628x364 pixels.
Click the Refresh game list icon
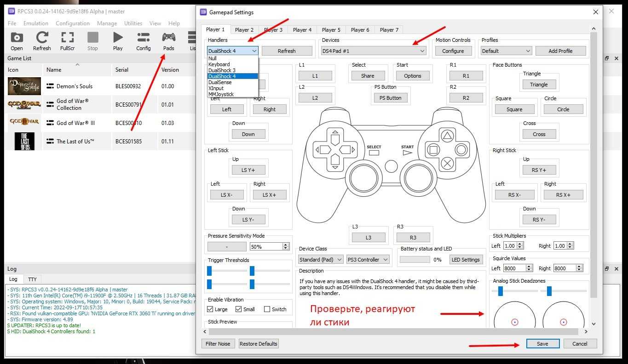(x=42, y=39)
